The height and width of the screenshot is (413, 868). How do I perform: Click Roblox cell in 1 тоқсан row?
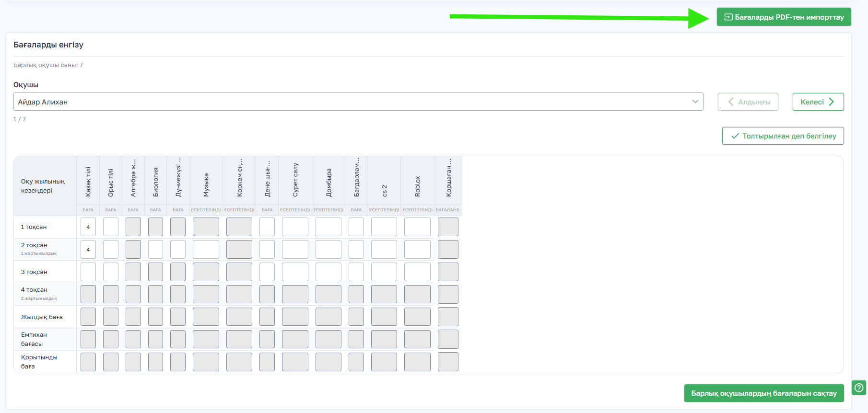pos(417,227)
